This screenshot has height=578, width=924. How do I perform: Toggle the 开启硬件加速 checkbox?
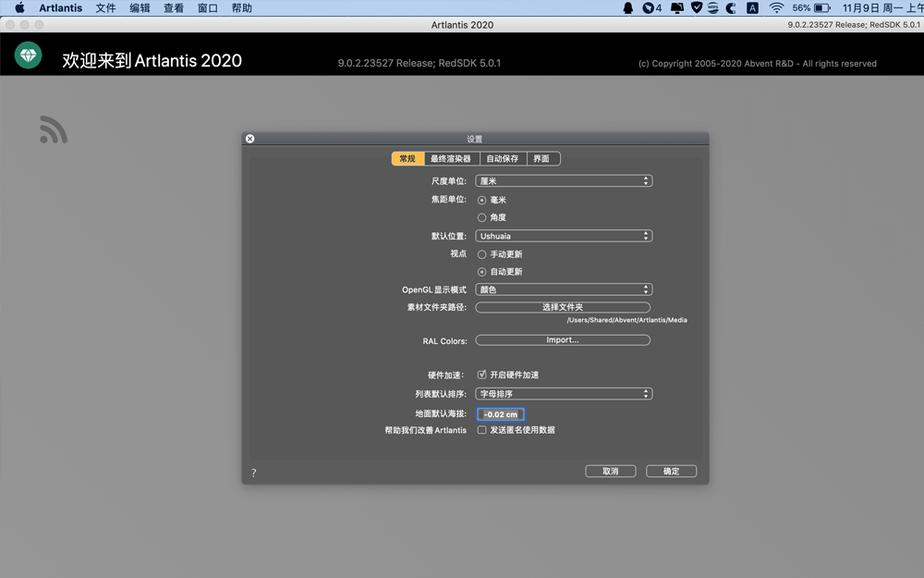(481, 375)
